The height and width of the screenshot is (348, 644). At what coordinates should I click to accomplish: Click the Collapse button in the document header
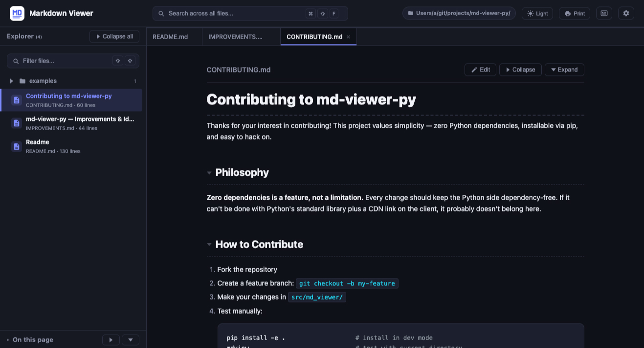tap(520, 70)
